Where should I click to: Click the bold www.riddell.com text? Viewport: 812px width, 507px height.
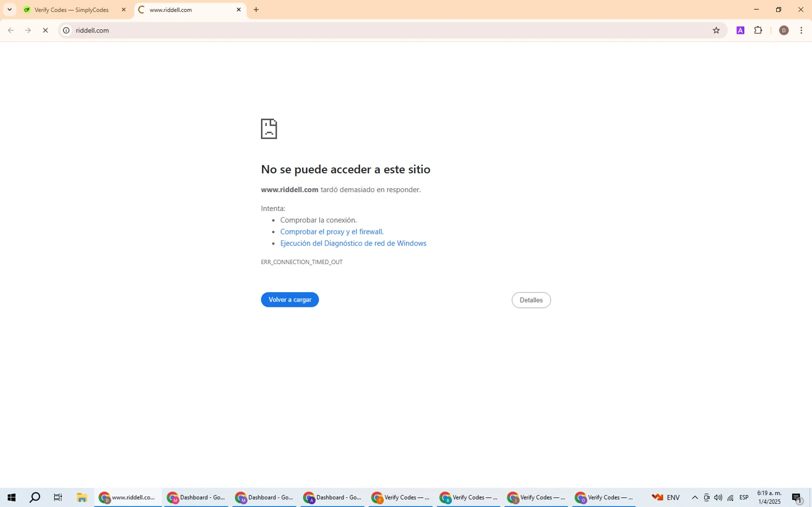point(290,190)
